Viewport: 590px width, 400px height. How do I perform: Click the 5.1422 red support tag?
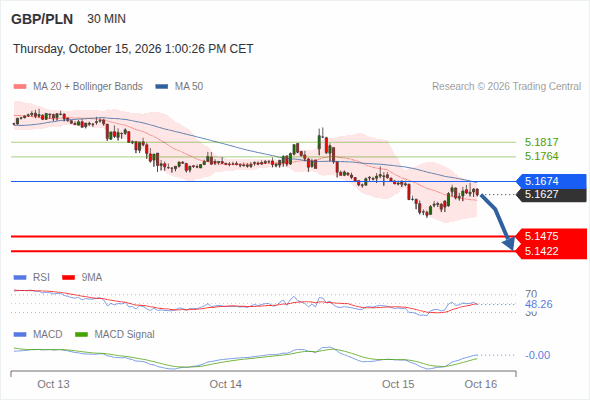[x=552, y=251]
